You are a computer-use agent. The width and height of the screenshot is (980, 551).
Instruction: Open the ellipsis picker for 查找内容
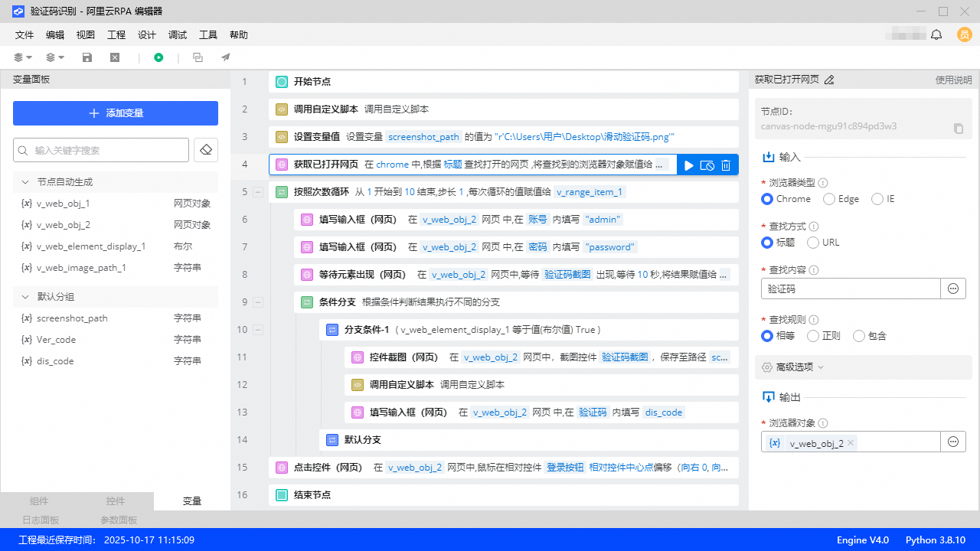coord(953,289)
